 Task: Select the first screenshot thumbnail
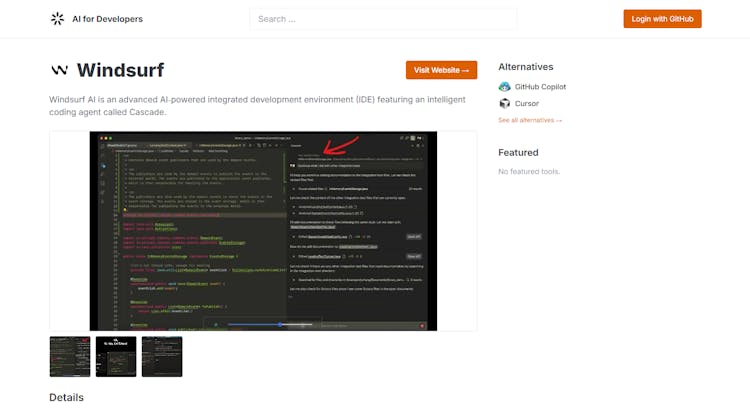[x=70, y=356]
